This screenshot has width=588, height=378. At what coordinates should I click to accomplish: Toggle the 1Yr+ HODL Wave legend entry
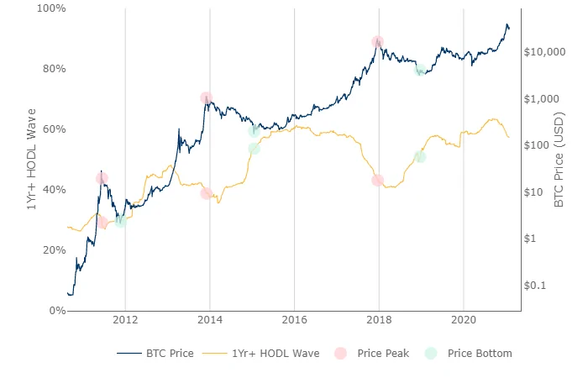[260, 354]
